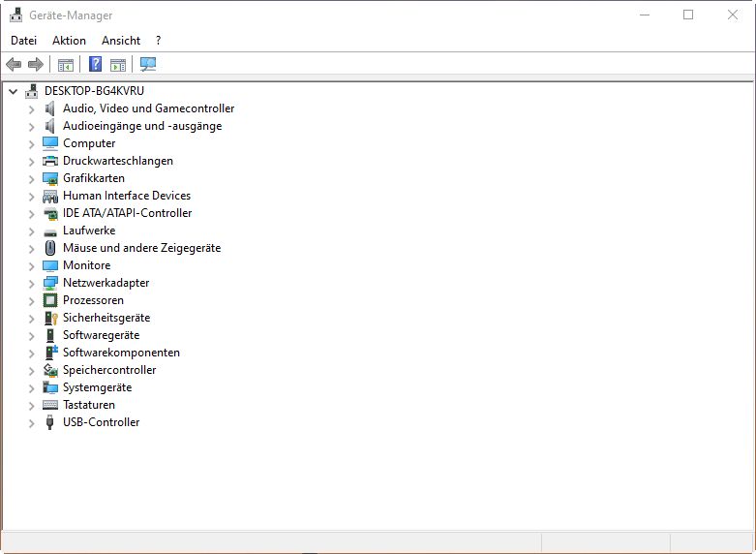Expand the Computer category
Screen dimensions: 756x554
tap(31, 144)
